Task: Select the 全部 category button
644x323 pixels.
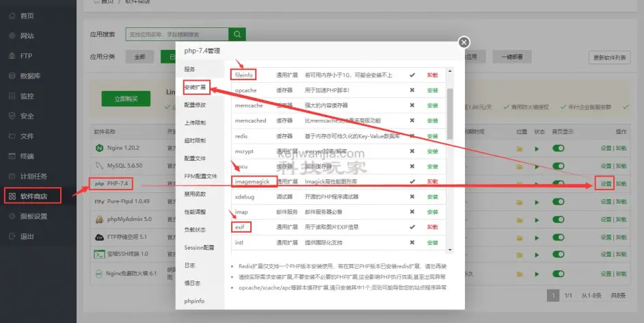Action: 139,57
